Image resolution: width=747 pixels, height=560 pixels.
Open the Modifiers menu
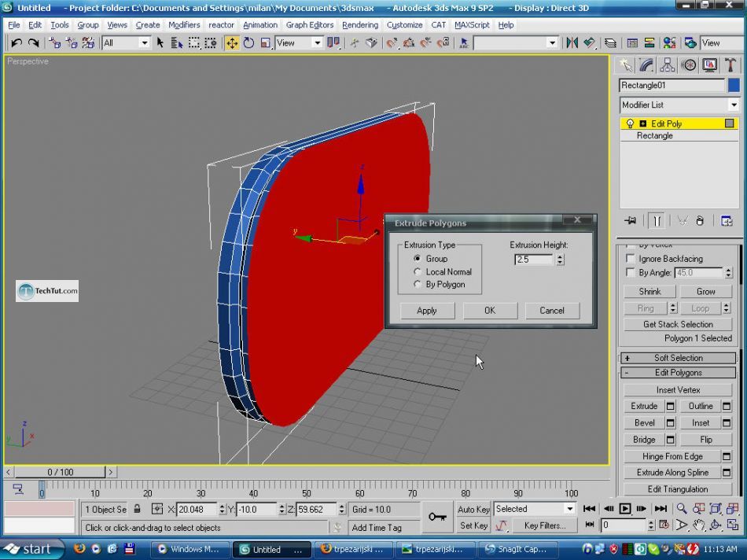pyautogui.click(x=184, y=25)
